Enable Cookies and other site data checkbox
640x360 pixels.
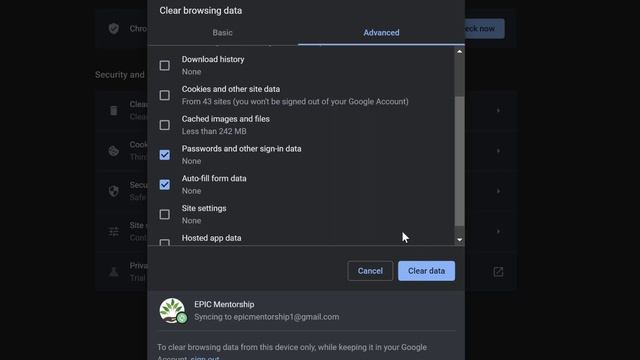tap(164, 95)
